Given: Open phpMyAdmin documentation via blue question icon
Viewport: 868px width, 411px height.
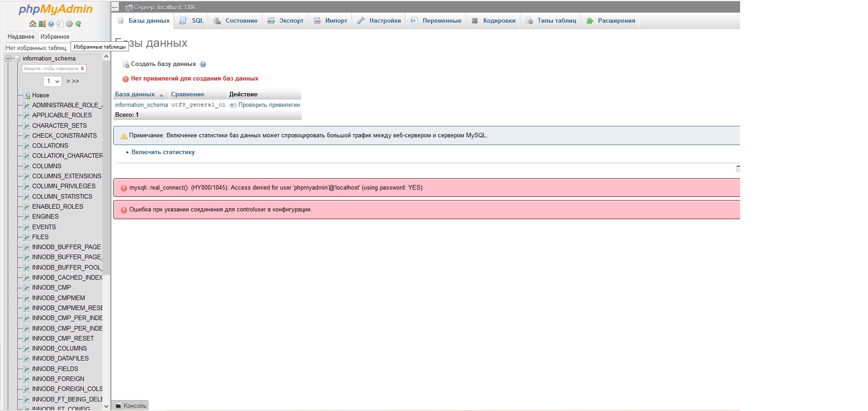Looking at the screenshot, I should coord(51,24).
